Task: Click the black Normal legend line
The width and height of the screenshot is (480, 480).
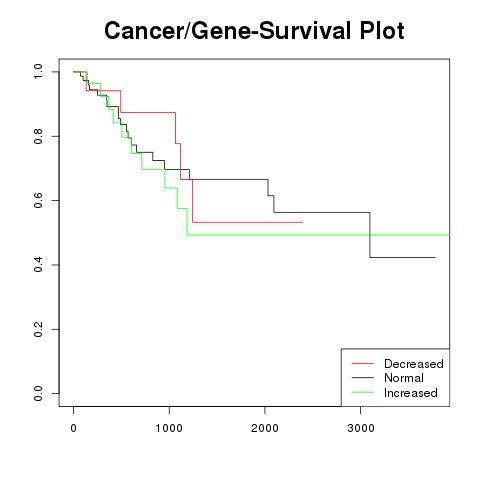Action: tap(363, 378)
